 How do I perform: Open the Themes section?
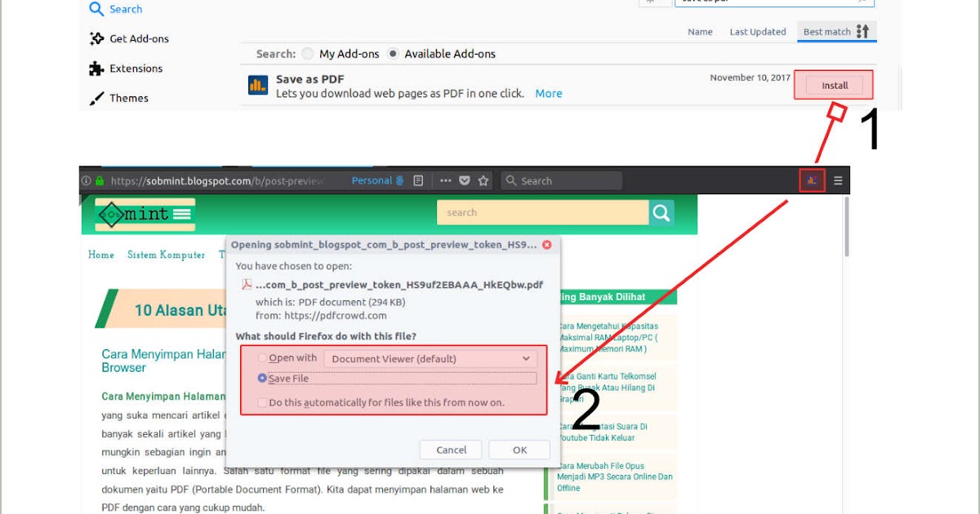pos(119,98)
